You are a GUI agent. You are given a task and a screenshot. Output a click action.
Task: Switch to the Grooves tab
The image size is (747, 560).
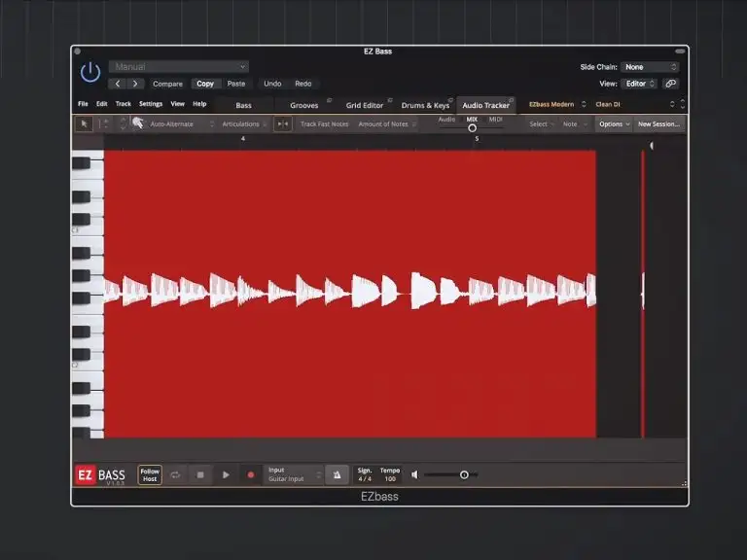point(303,105)
